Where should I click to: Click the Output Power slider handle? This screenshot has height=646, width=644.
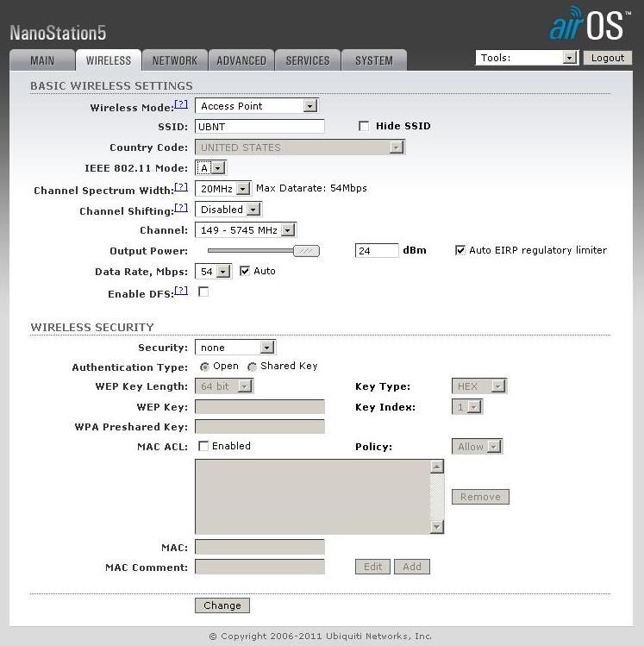306,251
